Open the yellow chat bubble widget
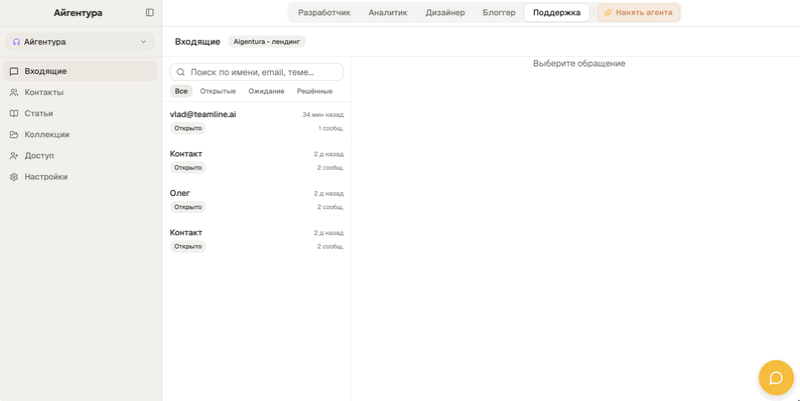 point(776,378)
